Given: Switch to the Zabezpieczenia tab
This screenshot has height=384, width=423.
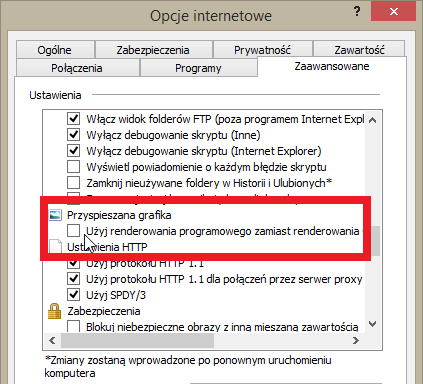Looking at the screenshot, I should [153, 50].
